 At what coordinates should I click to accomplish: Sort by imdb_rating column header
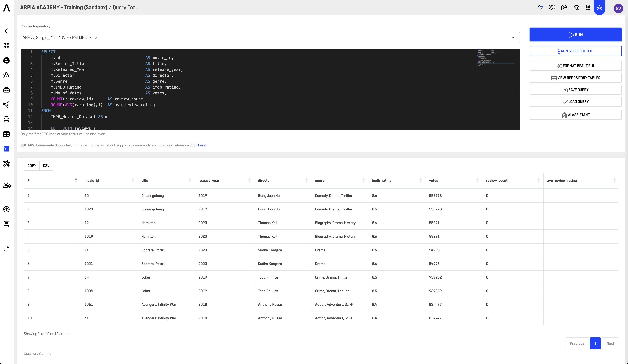tap(397, 180)
